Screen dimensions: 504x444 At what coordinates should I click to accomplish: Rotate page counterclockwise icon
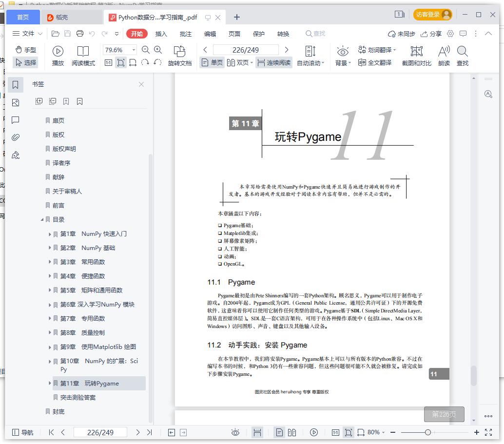click(x=157, y=62)
